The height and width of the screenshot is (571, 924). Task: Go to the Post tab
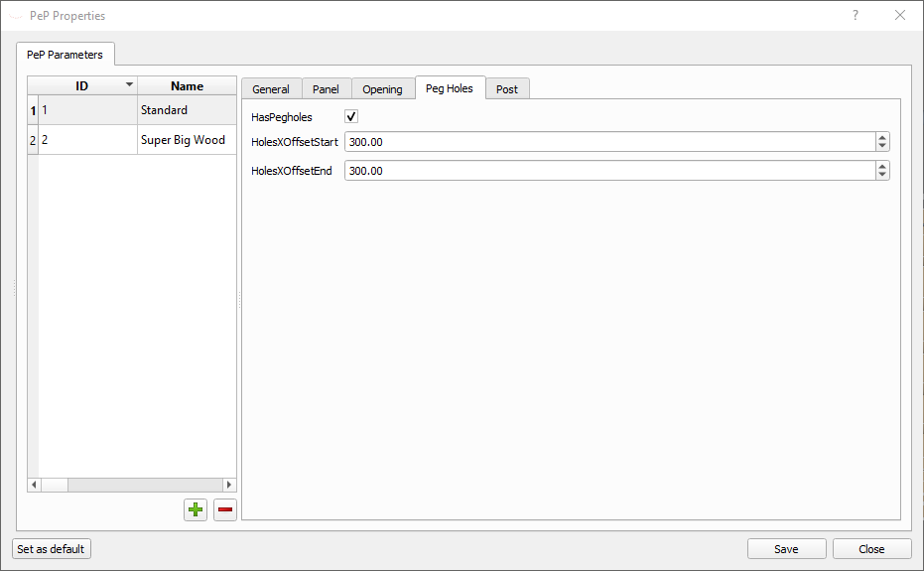507,89
